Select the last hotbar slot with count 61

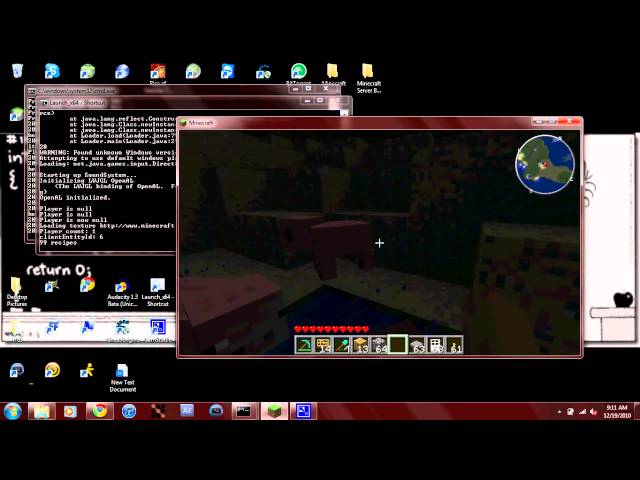[x=454, y=344]
